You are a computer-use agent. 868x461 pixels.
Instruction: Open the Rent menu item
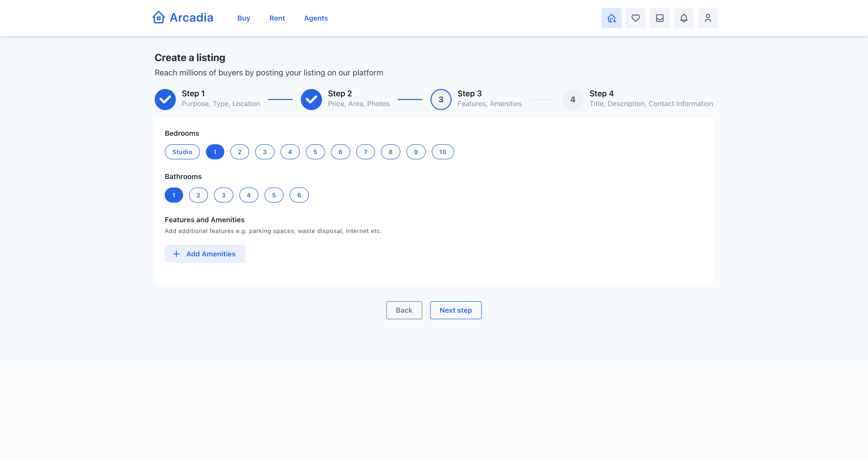(x=277, y=18)
